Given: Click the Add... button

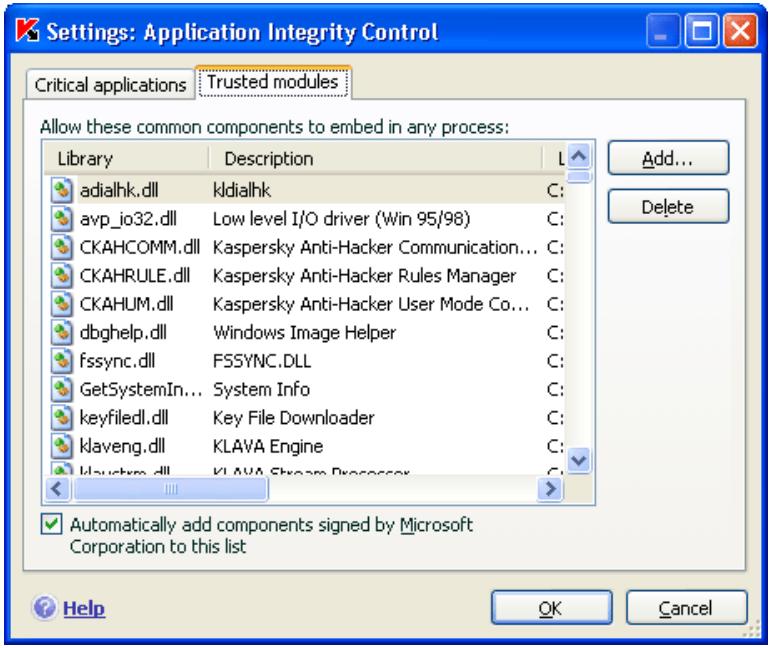Looking at the screenshot, I should tap(668, 158).
